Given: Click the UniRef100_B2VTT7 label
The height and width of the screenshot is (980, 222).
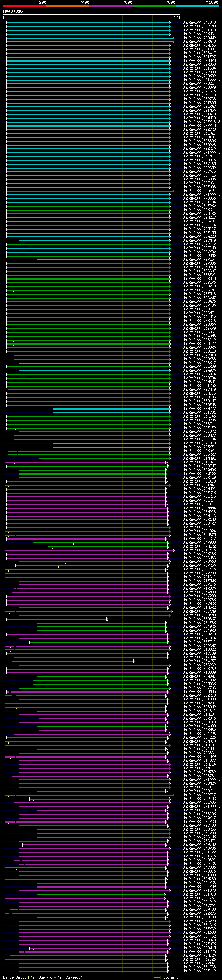Looking at the screenshot, I should 199,527.
